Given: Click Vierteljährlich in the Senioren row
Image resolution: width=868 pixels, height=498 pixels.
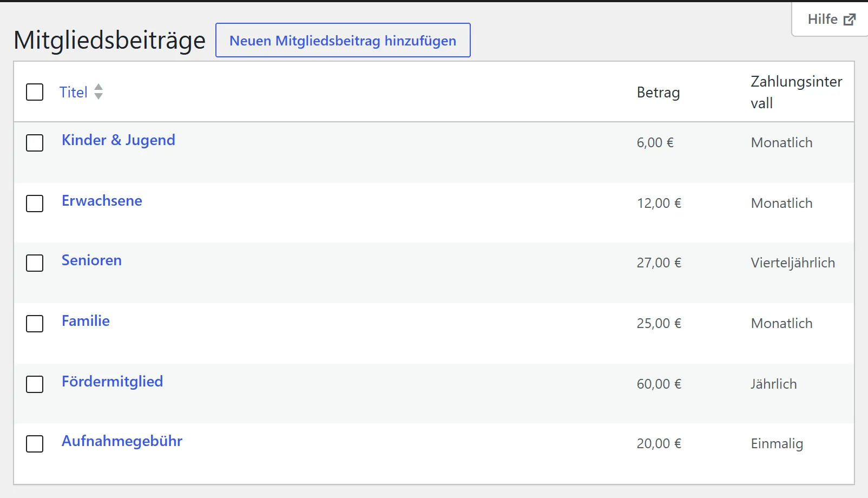Looking at the screenshot, I should (x=793, y=263).
